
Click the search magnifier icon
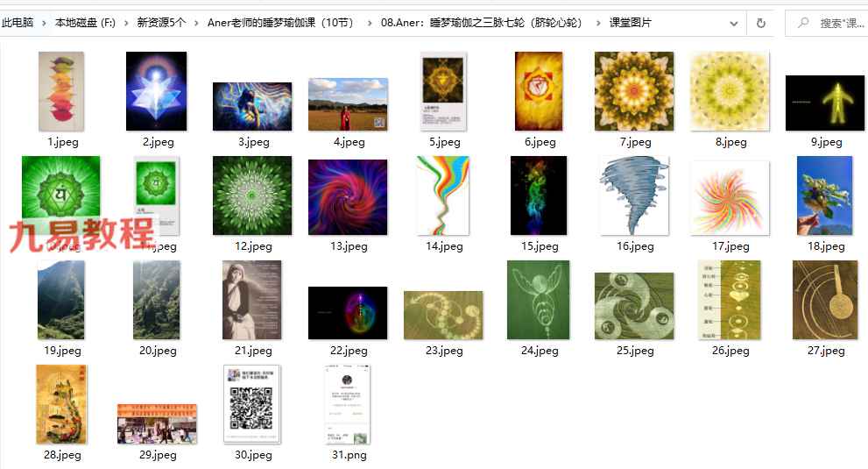(802, 23)
